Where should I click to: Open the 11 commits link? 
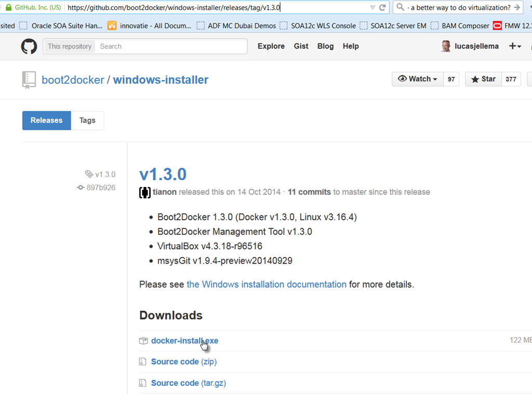coord(309,192)
